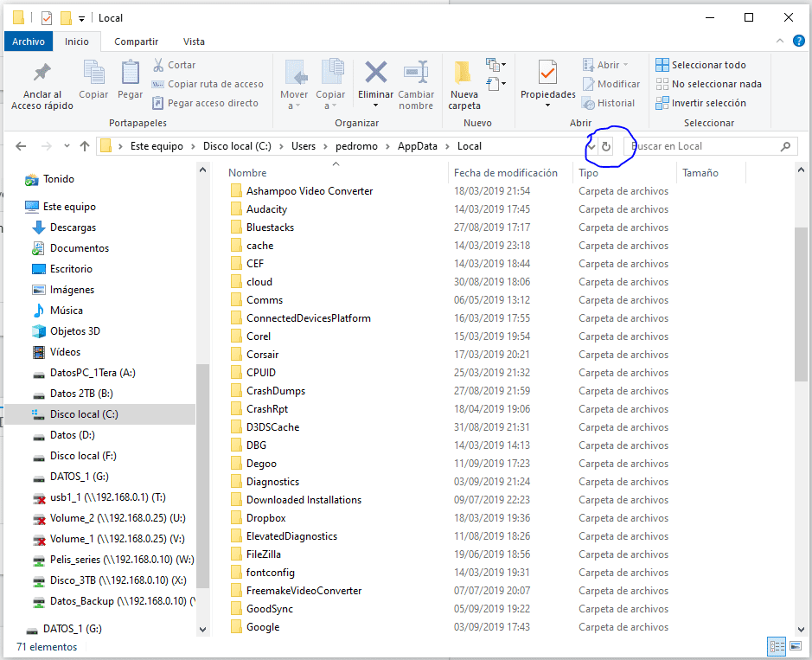Collapse the ribbon with the chevron
The image size is (812, 660).
[x=780, y=41]
